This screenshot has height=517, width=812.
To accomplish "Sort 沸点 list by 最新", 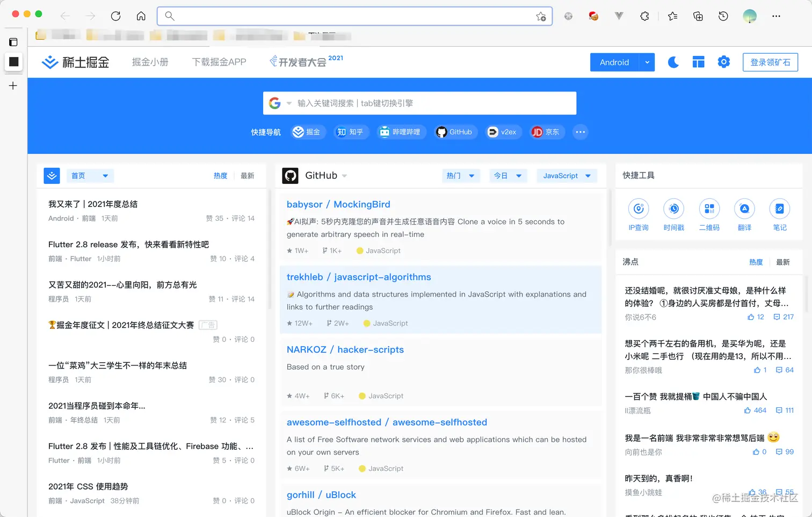I will pos(783,262).
